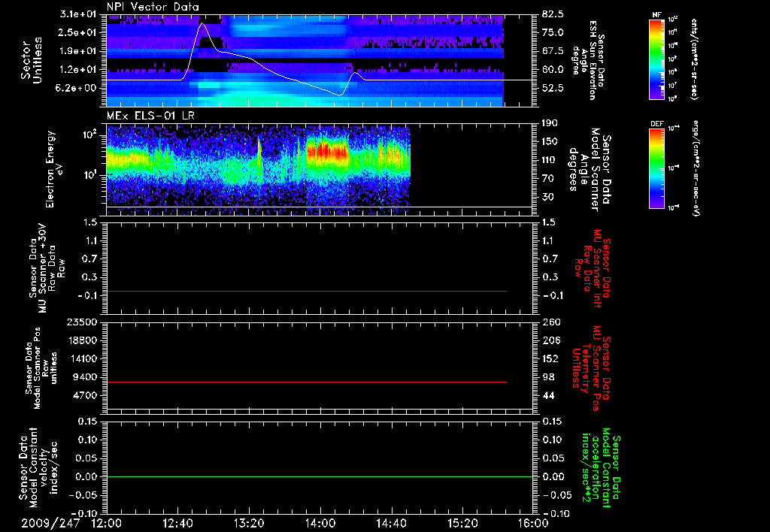Select the 12:00 time axis label
Screen dimensions: 770x532
point(106,522)
